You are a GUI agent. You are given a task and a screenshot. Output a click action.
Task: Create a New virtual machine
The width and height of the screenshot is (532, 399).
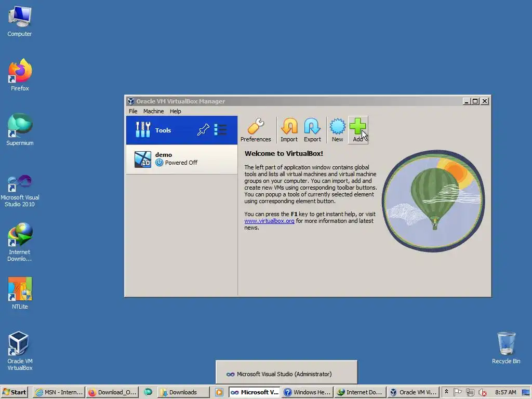[337, 130]
